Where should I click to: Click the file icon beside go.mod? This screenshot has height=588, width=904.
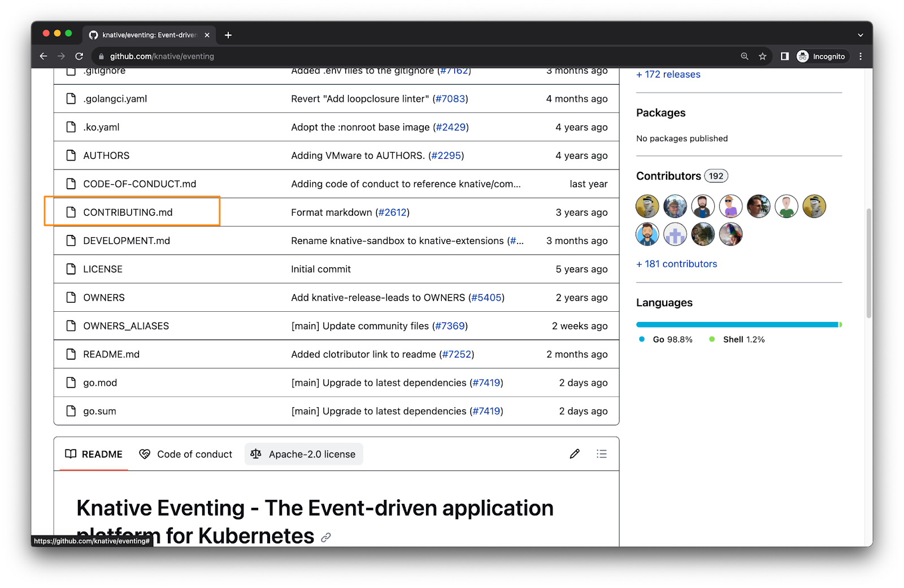pos(71,383)
